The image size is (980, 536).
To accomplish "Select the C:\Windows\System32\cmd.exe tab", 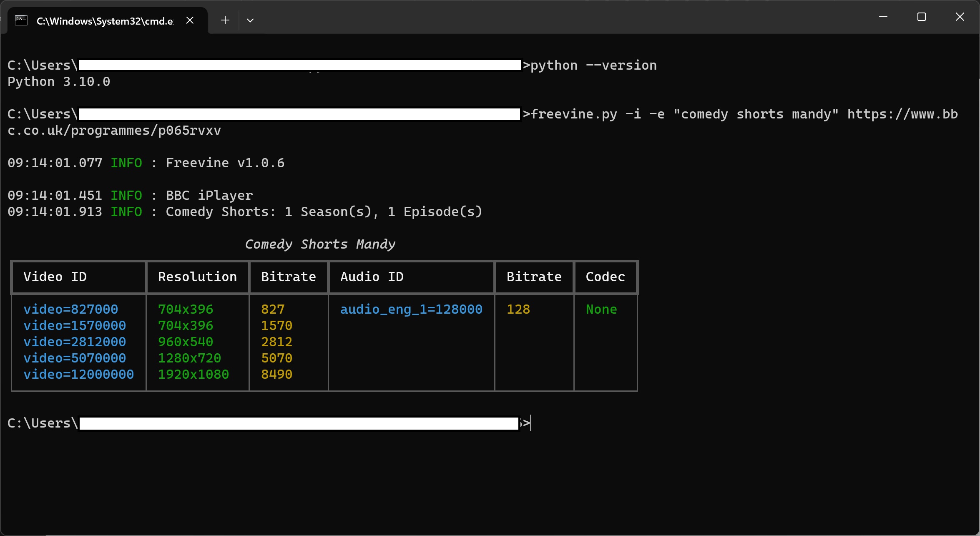I will tap(105, 21).
